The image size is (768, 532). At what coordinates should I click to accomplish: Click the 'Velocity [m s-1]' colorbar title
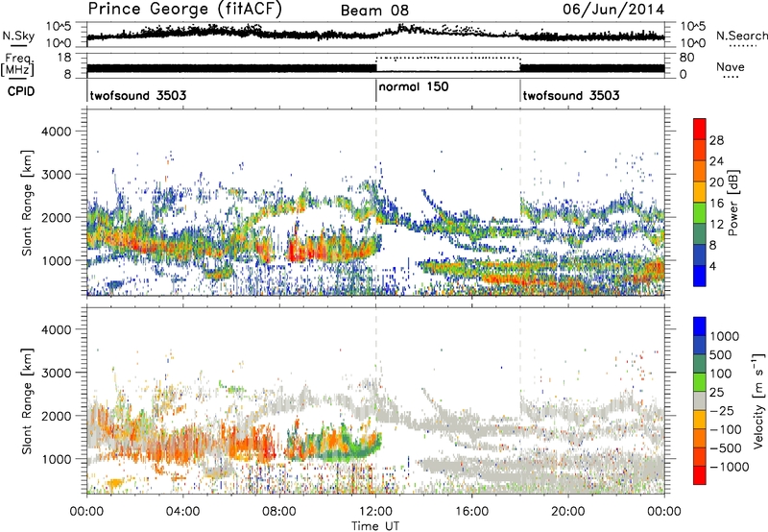[x=758, y=400]
